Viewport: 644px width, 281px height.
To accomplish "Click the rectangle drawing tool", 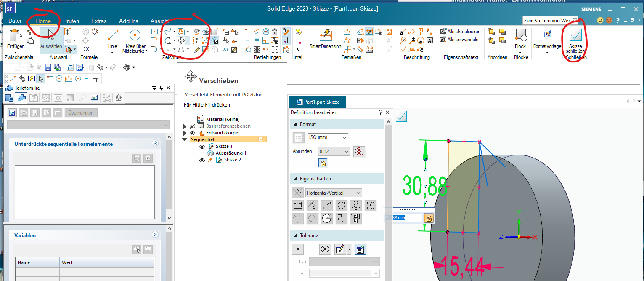I will click(x=155, y=32).
